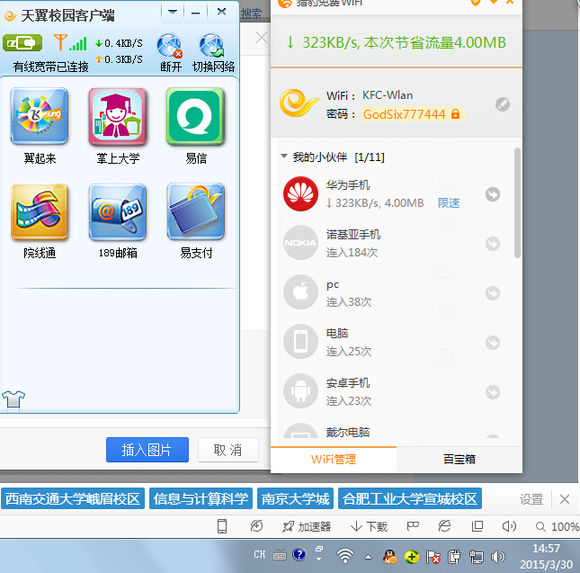This screenshot has width=580, height=573.
Task: Open the 设置 settings link
Action: tap(531, 499)
